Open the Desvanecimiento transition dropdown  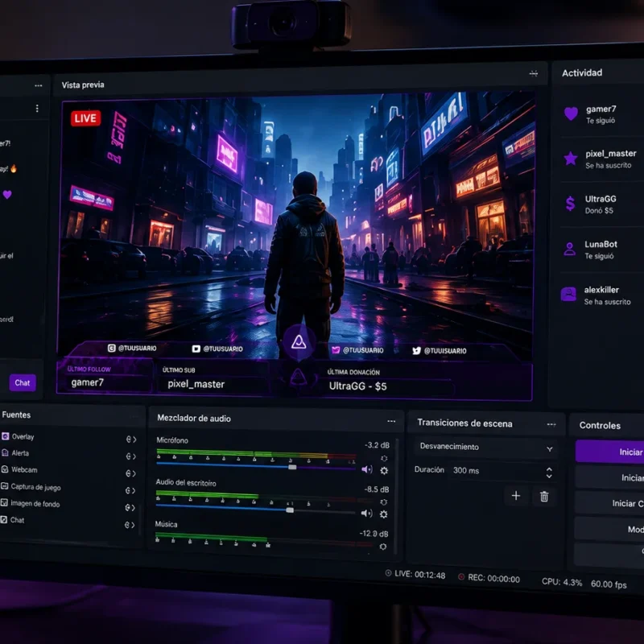click(x=485, y=448)
